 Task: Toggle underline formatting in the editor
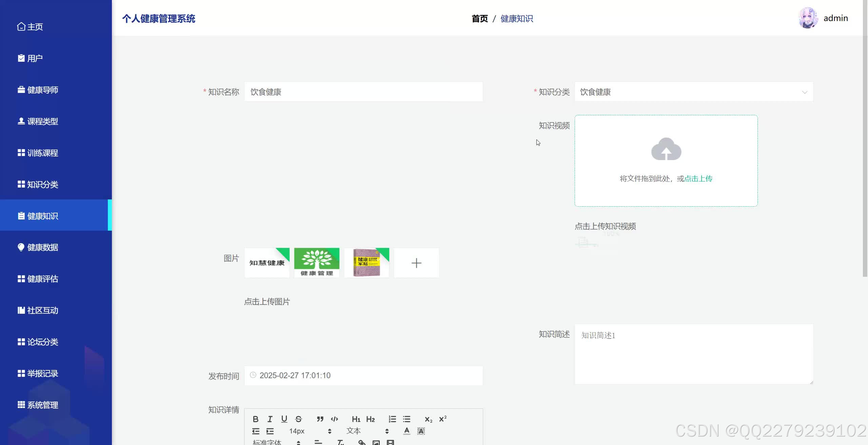(x=284, y=419)
